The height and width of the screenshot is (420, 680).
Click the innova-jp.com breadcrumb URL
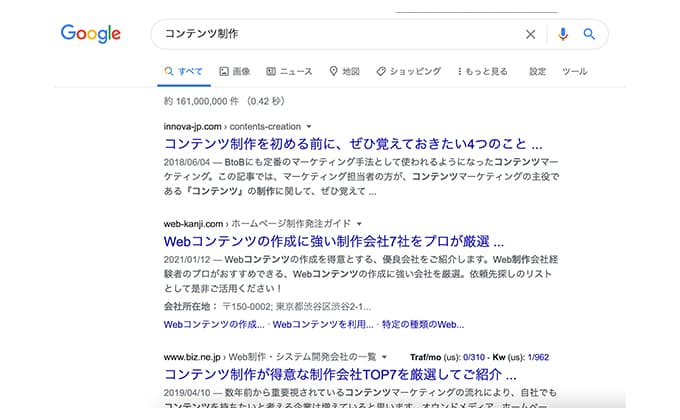(x=232, y=127)
